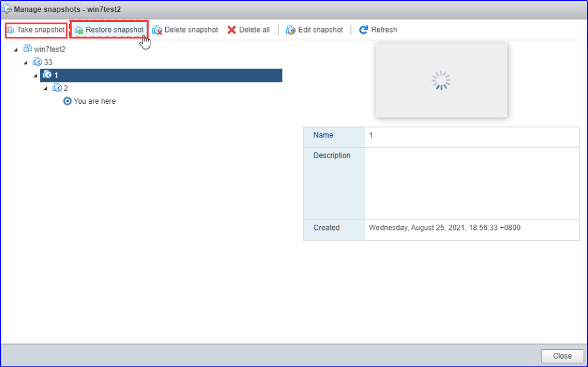Click the snapshot icon beside 2
Image resolution: width=588 pixels, height=367 pixels.
57,88
